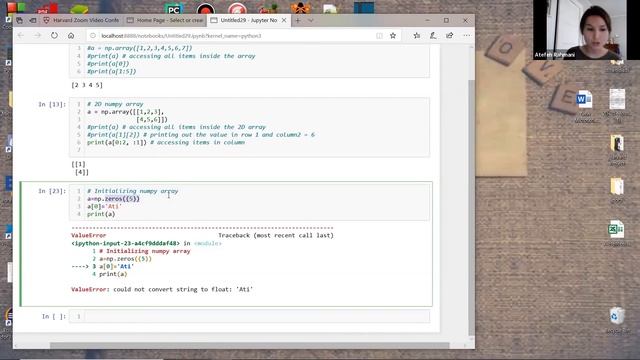Screen dimensions: 640x360
Task: Switch to Harvard Zoom Video Conference tab
Action: pyautogui.click(x=82, y=20)
